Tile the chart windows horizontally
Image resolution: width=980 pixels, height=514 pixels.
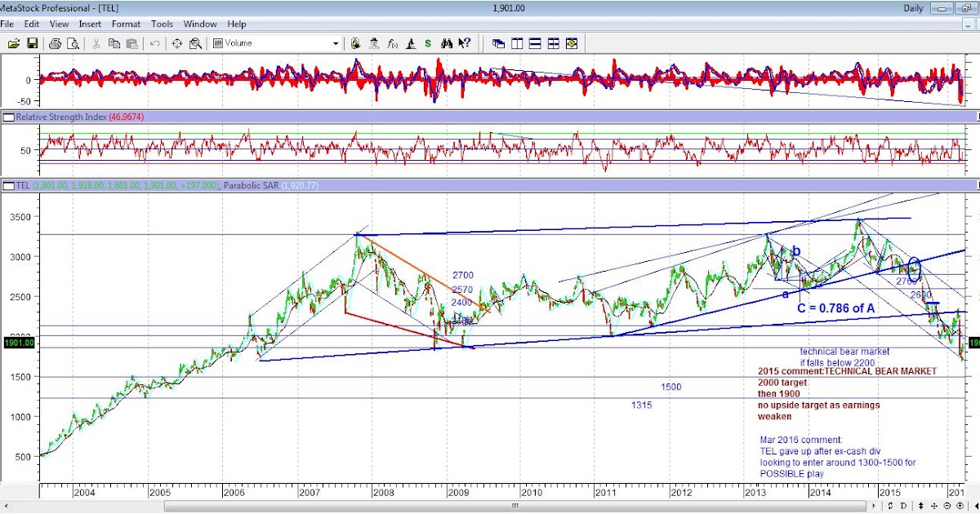[x=535, y=42]
